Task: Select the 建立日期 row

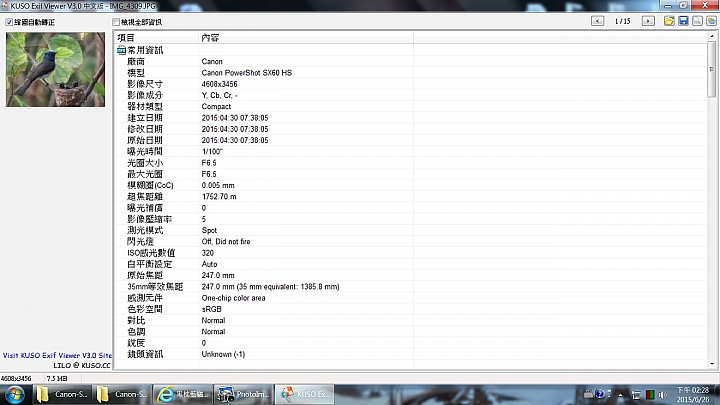Action: (411, 118)
